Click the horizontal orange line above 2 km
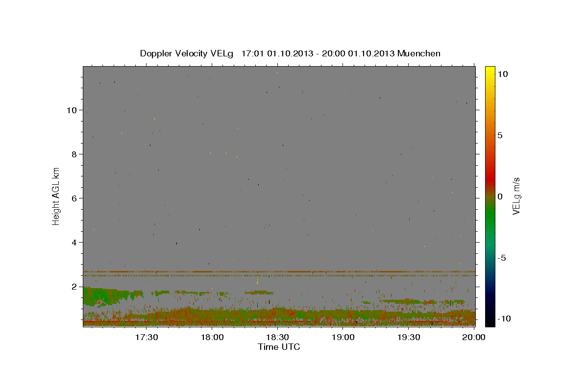Screen dimensions: 588x392 tap(279, 271)
